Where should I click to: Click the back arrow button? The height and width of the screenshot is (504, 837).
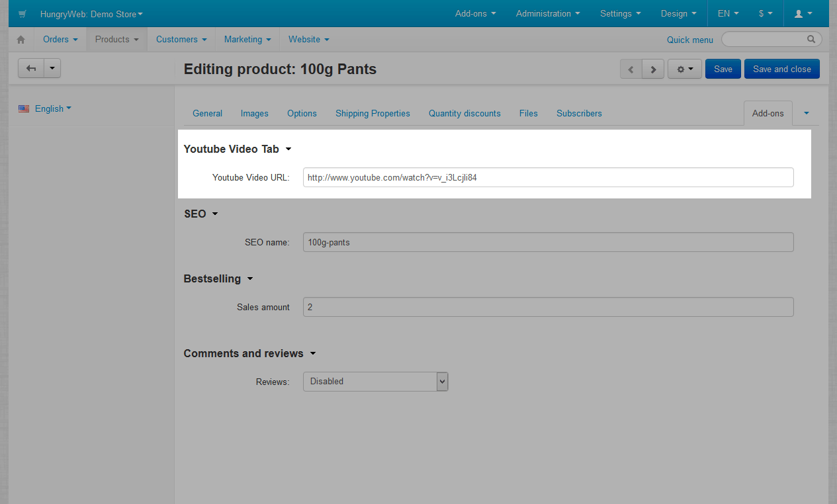[31, 68]
